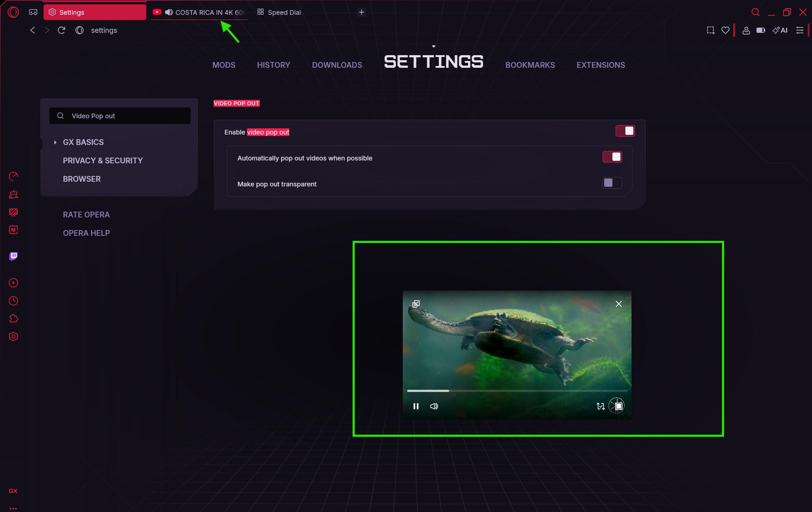Open GX Cleaner from the sidebar
The image size is (812, 512).
tap(13, 194)
